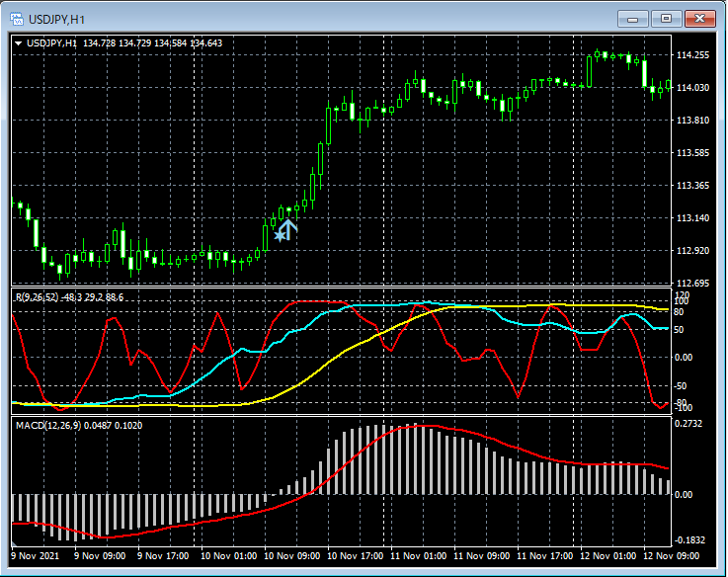The image size is (728, 577).
Task: Click the OHLC price readout in the chart header
Action: (x=153, y=42)
